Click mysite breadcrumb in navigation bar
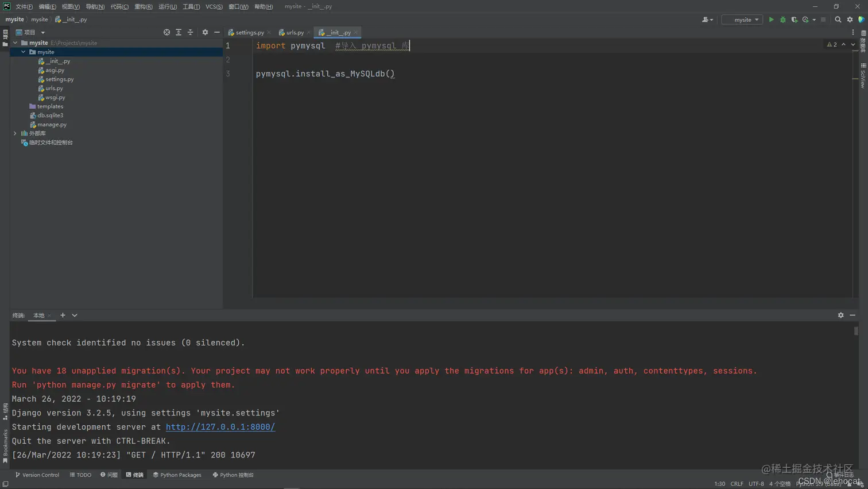 [x=15, y=20]
